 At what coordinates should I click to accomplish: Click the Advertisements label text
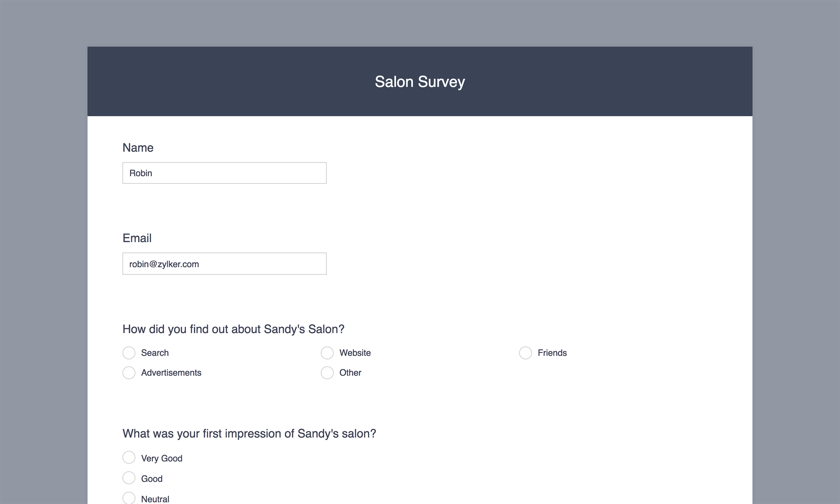point(171,373)
